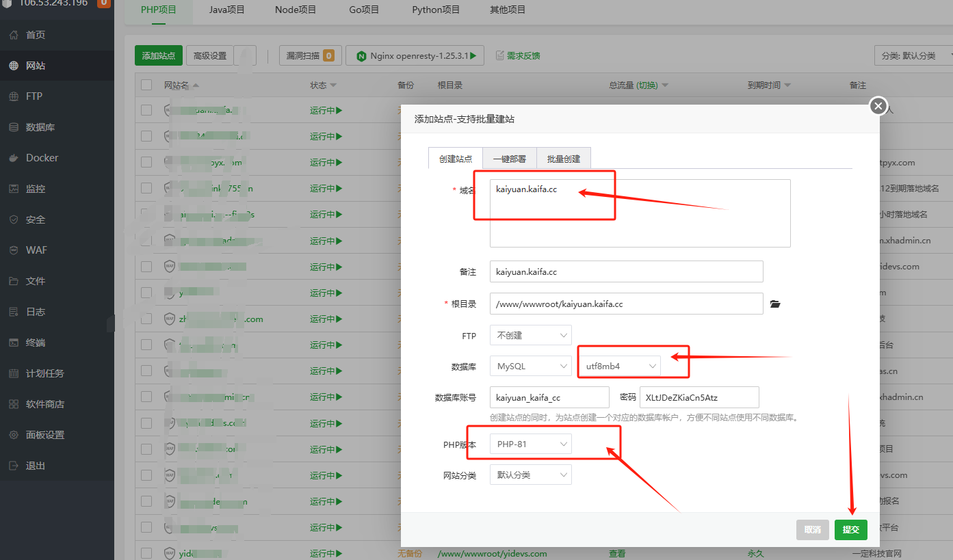Switch to the PHP项目 tab
This screenshot has height=560, width=953.
pos(159,10)
